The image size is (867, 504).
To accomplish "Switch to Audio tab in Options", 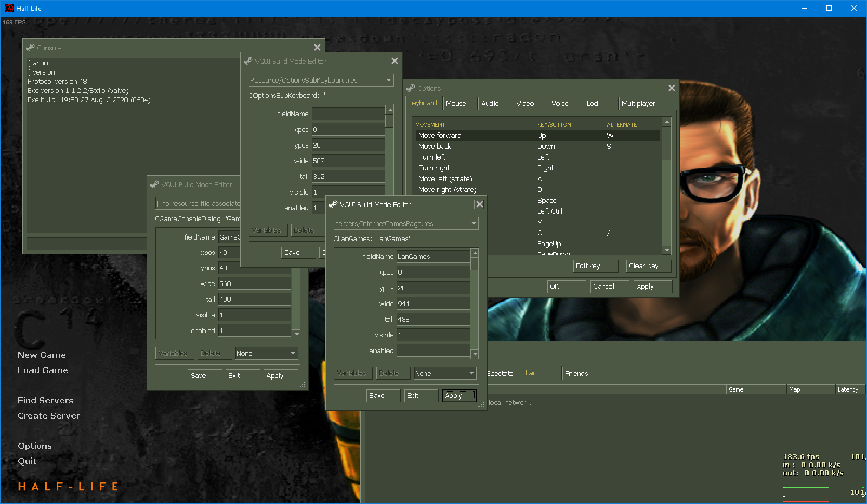I will click(x=495, y=103).
